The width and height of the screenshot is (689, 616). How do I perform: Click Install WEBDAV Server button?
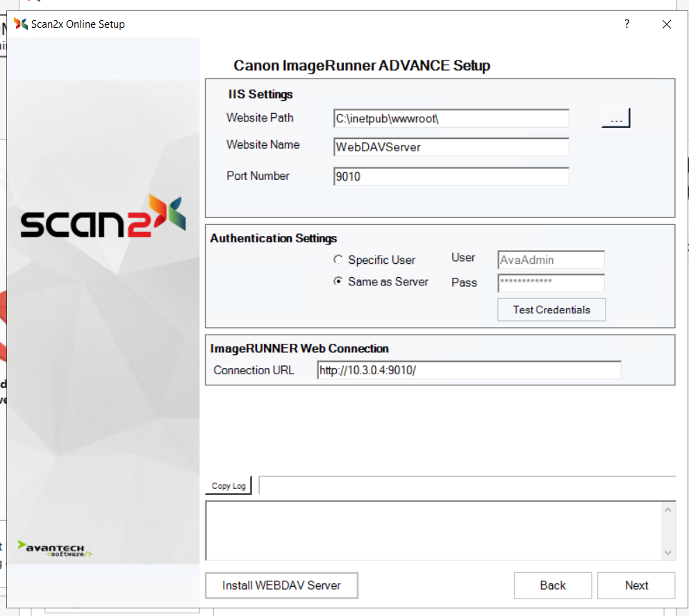281,585
